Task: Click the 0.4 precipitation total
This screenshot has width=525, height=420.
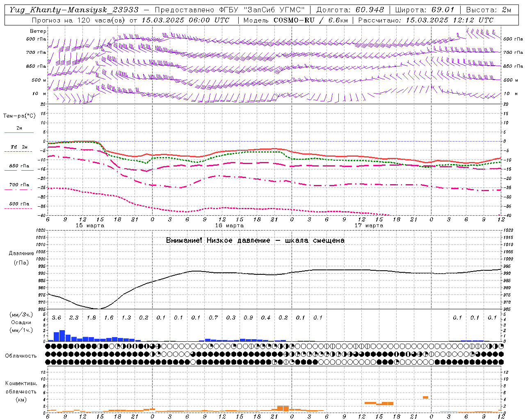Action: coord(266,318)
